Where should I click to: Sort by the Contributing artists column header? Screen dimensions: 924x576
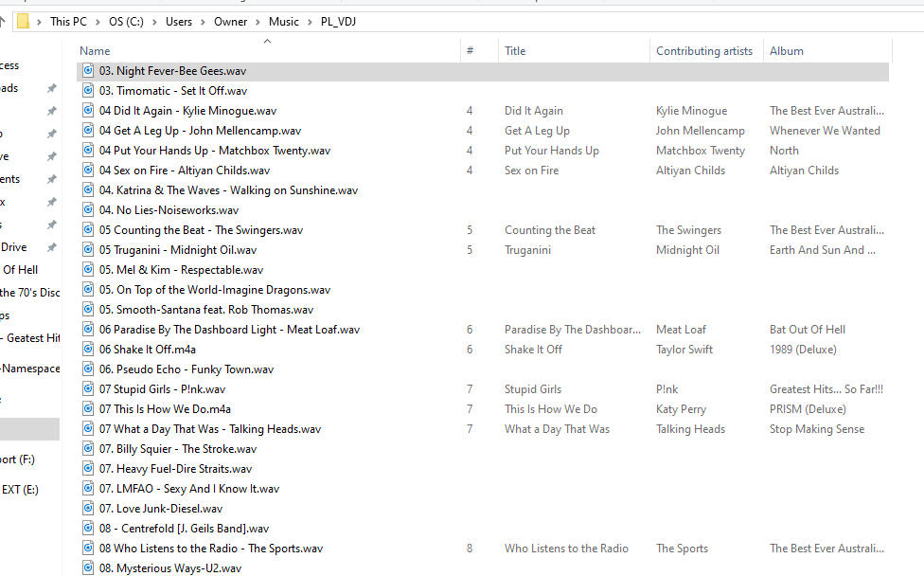pos(706,51)
